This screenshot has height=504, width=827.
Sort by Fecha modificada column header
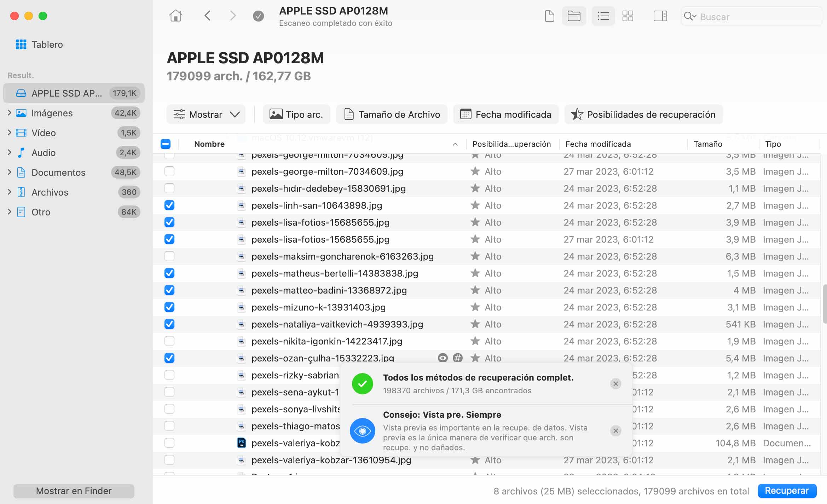pos(598,144)
